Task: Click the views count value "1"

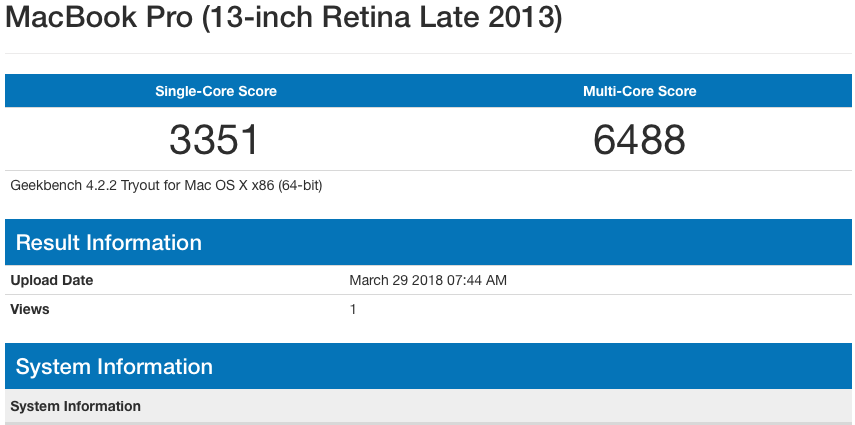Action: [353, 309]
